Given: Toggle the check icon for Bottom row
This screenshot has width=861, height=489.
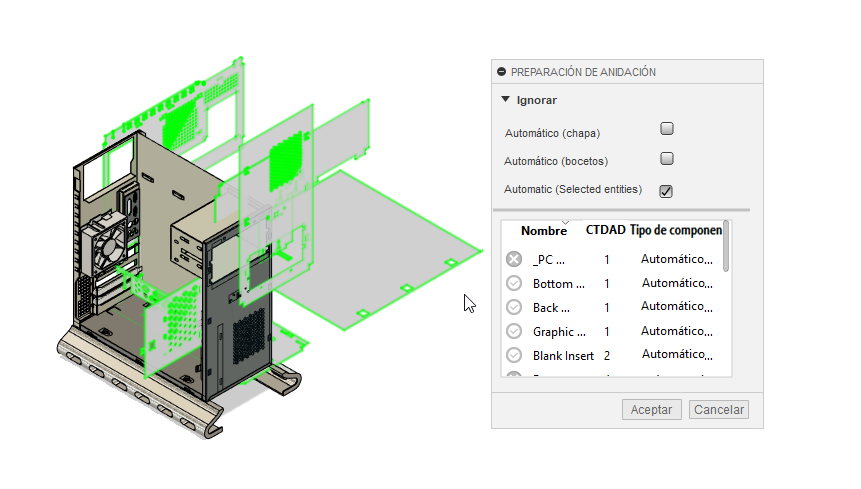Looking at the screenshot, I should pos(514,283).
